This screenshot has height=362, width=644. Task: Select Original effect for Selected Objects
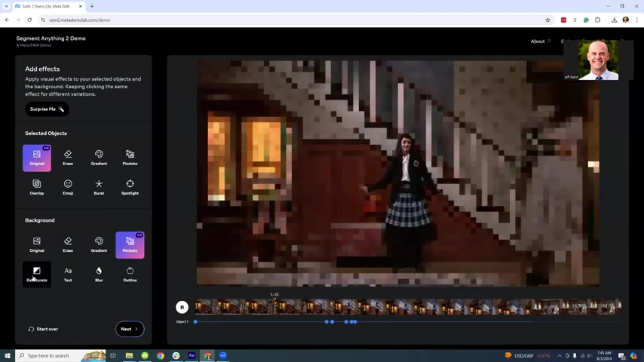pyautogui.click(x=37, y=158)
